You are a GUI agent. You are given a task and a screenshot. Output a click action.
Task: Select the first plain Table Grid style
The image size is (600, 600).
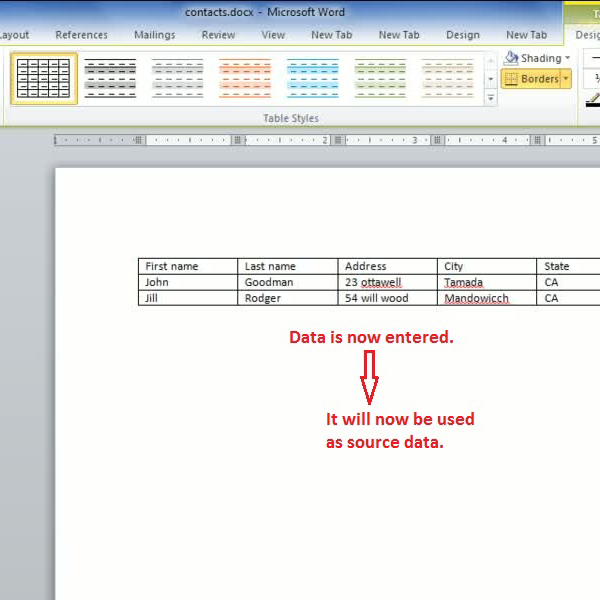[x=44, y=79]
